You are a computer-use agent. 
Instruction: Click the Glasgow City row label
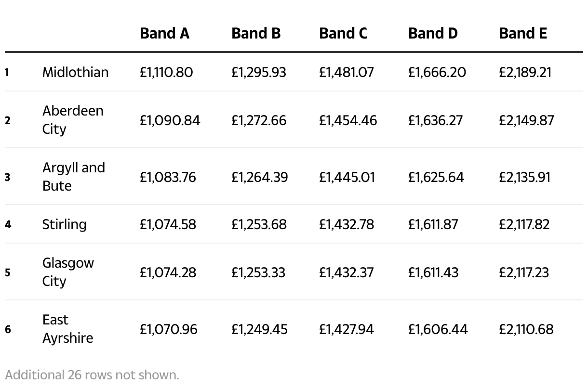[68, 272]
